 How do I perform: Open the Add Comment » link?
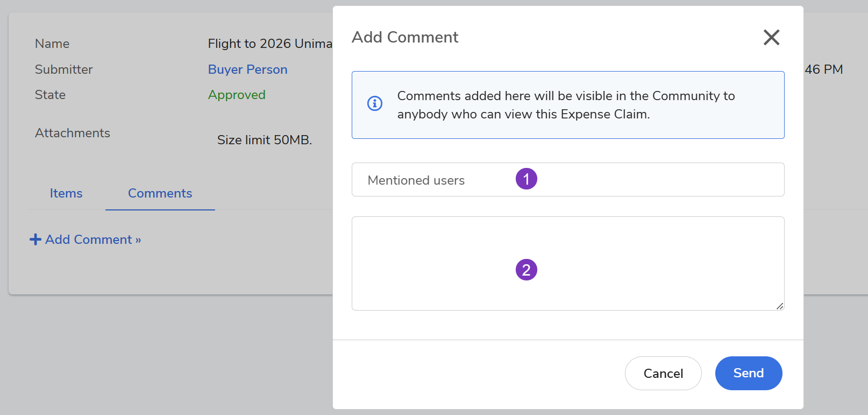(93, 240)
